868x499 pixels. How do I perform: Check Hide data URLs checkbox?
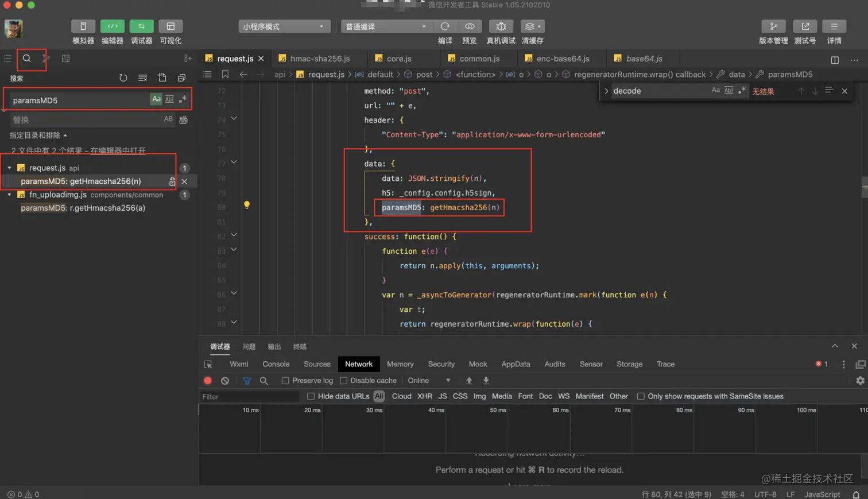(311, 396)
